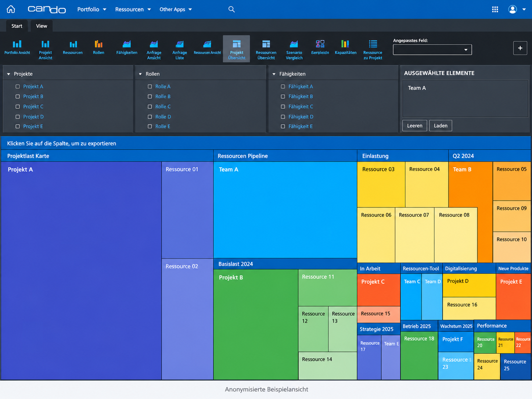Viewport: 532px width, 399px height.
Task: Enable the Fähigkeit A checkbox
Action: 283,86
